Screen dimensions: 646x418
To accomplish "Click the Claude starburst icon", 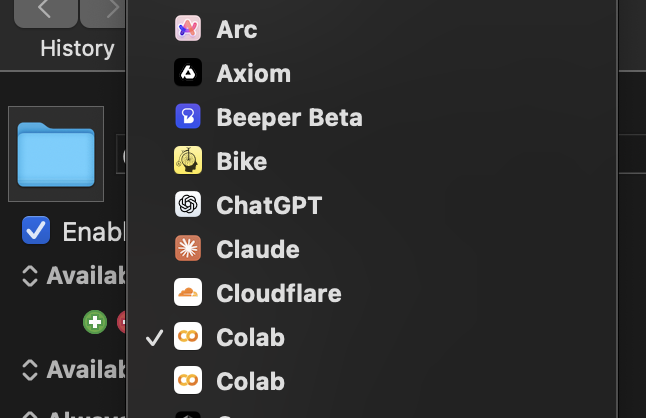I will tap(188, 248).
